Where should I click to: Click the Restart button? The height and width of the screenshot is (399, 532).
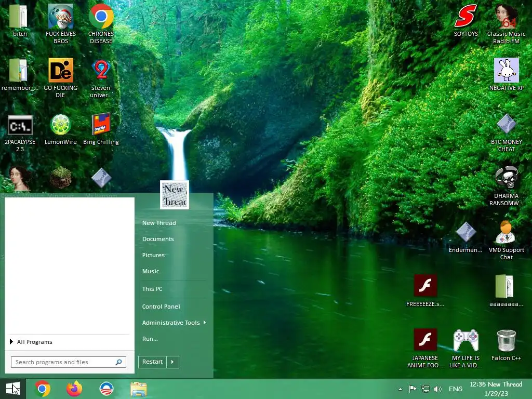[x=152, y=362]
